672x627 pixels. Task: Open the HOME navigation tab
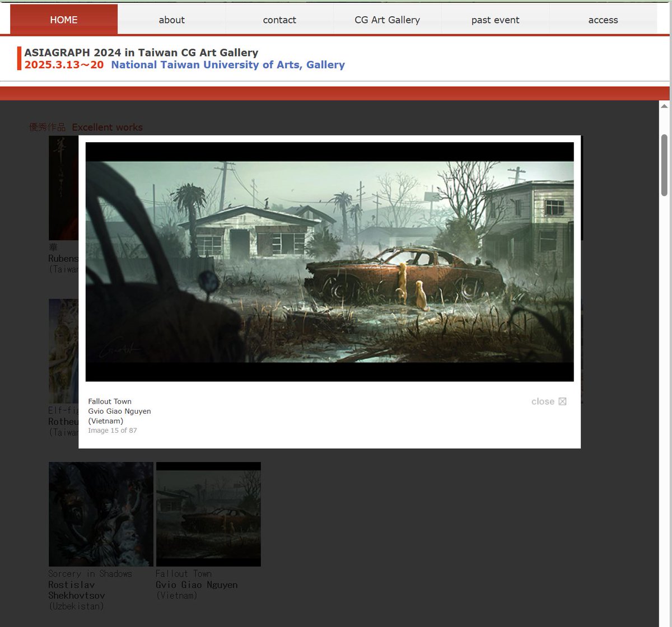click(64, 20)
